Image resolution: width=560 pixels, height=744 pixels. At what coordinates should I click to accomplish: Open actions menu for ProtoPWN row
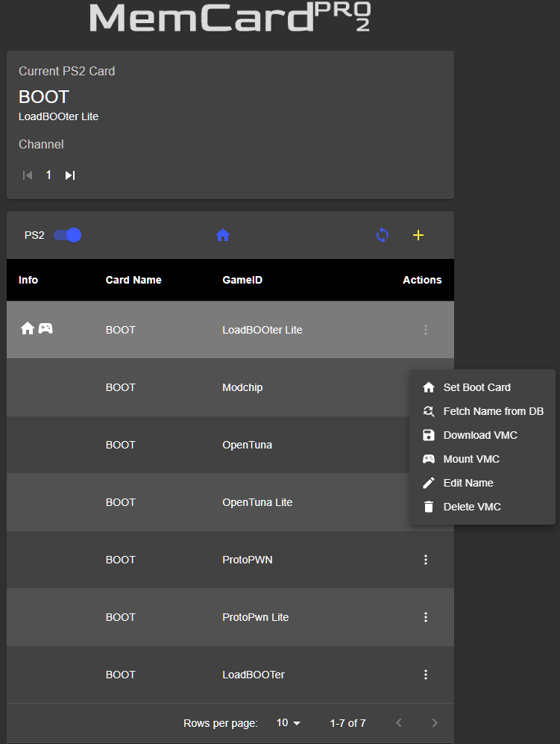(x=426, y=560)
